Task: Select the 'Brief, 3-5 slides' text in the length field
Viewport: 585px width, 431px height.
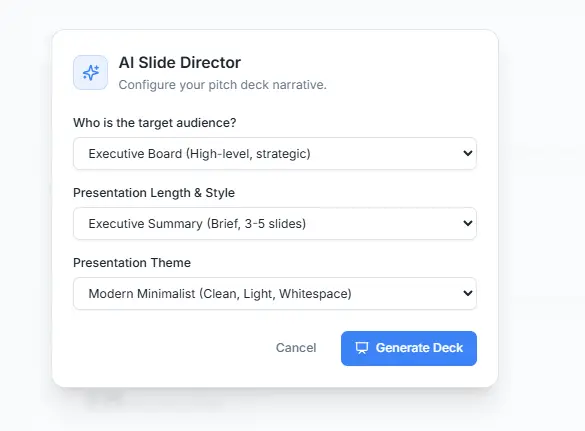Action: tap(256, 224)
